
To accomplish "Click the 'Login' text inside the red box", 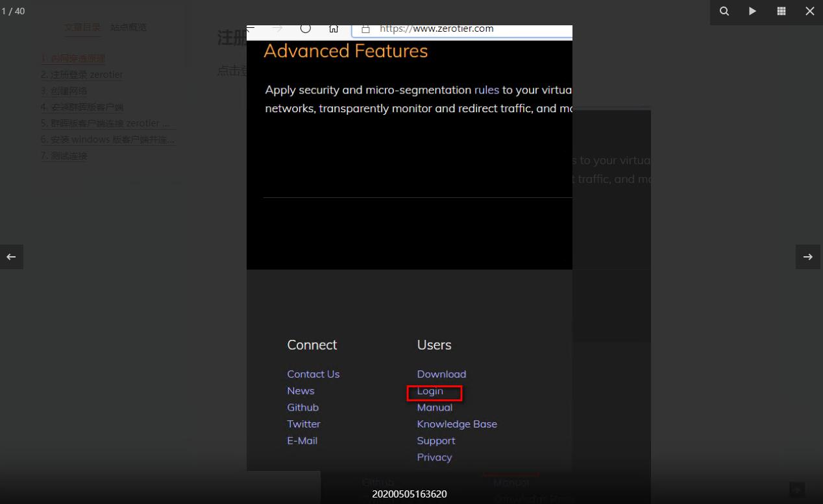I will point(430,391).
